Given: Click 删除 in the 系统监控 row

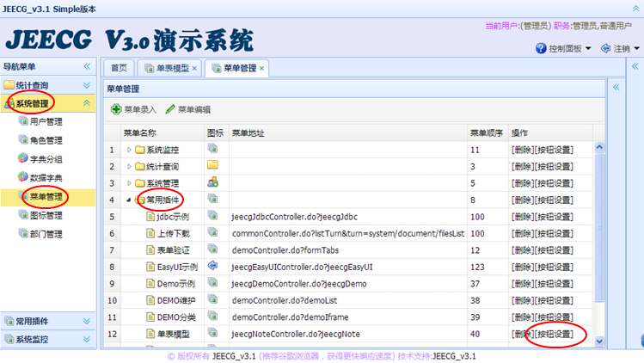Looking at the screenshot, I should pos(523,150).
